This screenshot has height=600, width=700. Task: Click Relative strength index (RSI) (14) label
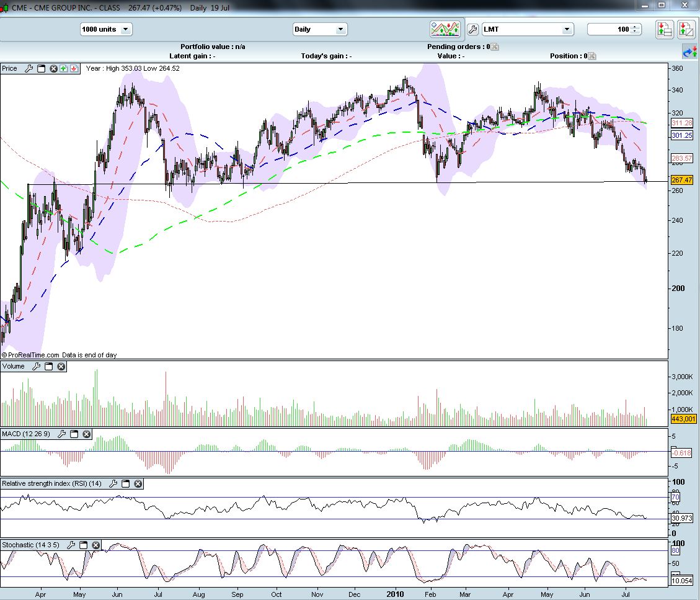52,483
